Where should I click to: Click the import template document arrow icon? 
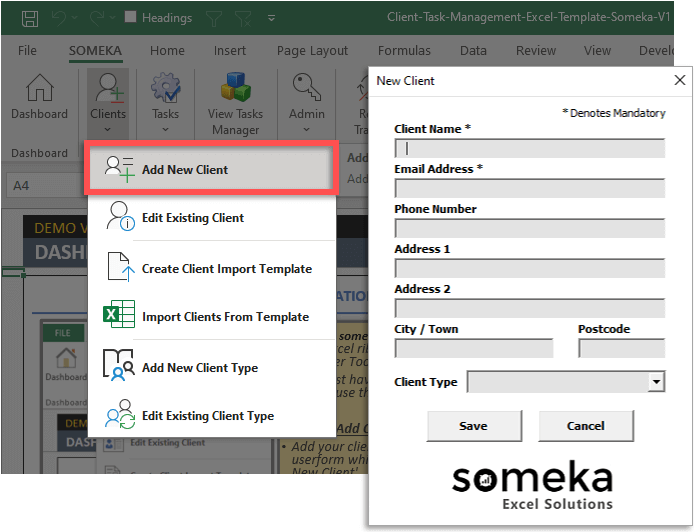pyautogui.click(x=121, y=267)
